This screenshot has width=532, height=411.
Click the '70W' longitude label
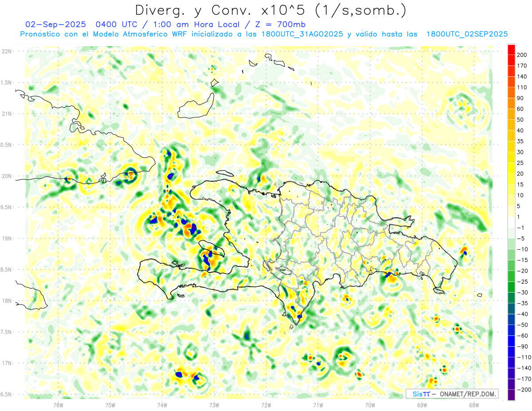click(370, 405)
